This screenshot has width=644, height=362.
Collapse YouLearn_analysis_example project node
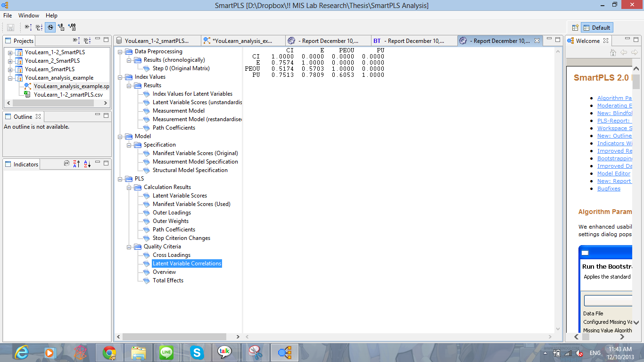click(x=10, y=78)
